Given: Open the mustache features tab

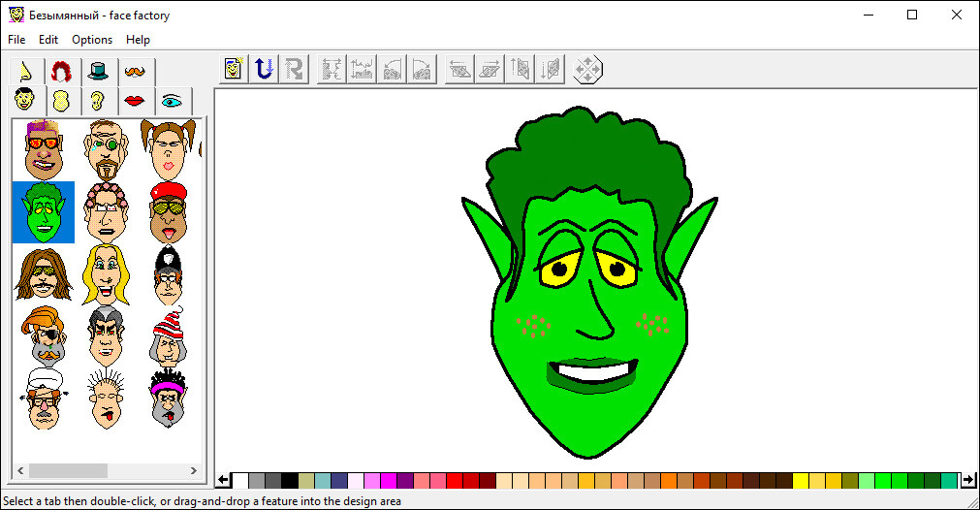Looking at the screenshot, I should (136, 72).
